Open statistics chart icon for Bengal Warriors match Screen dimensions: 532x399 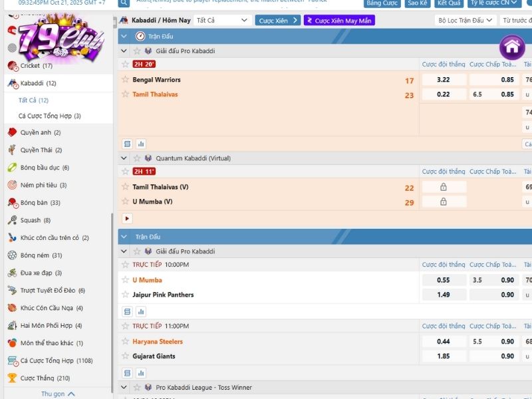coord(141,144)
